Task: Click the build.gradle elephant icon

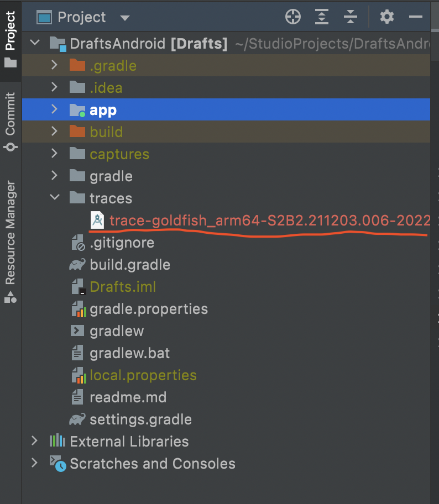Action: pos(77,265)
